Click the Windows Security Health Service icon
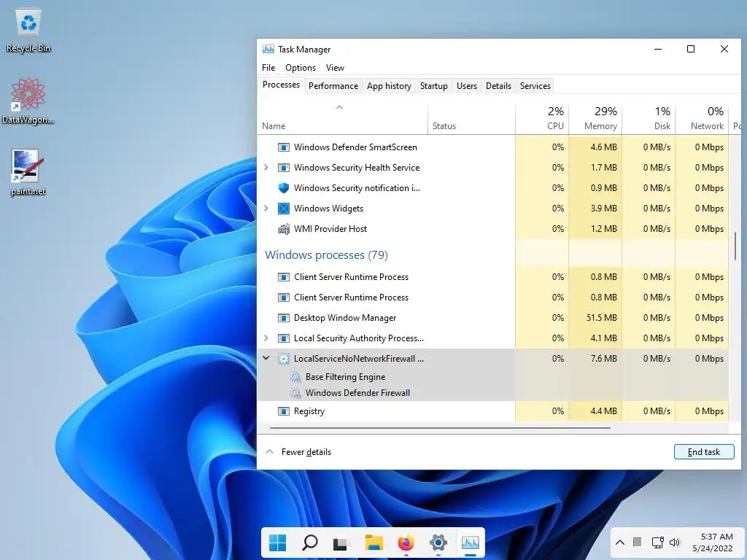This screenshot has width=747, height=560. [284, 168]
